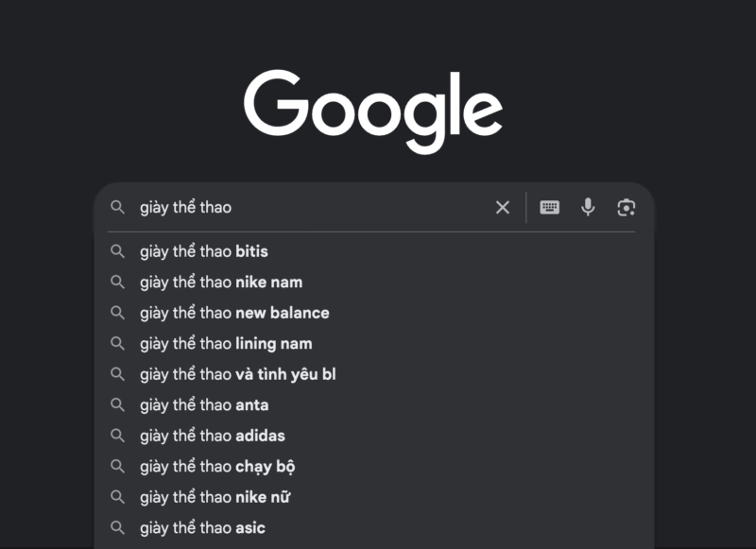Start voice search with microphone icon
The image size is (756, 549).
[x=588, y=208]
